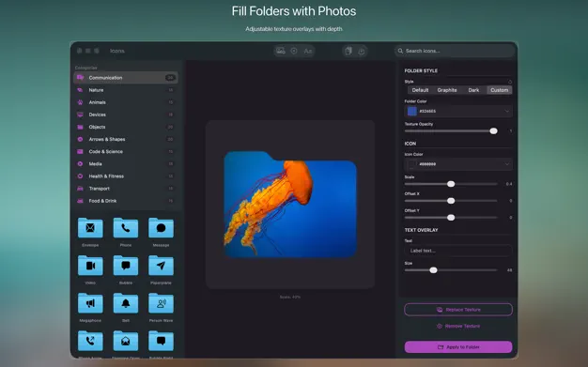Focus the Search icons field
Viewport: 588px width, 367px height.
click(x=455, y=51)
